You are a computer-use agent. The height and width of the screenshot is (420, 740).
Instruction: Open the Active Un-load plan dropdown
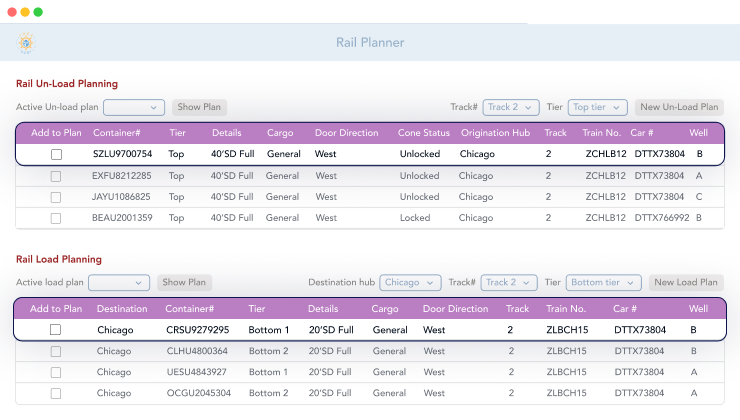coord(134,107)
